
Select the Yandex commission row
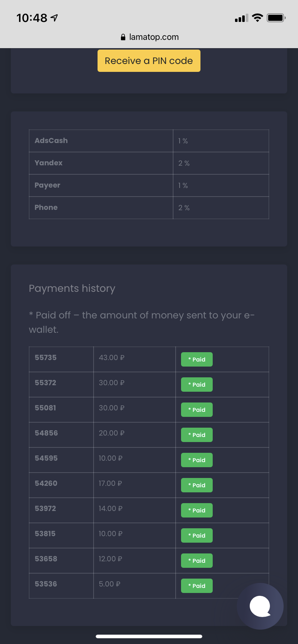pos(149,163)
